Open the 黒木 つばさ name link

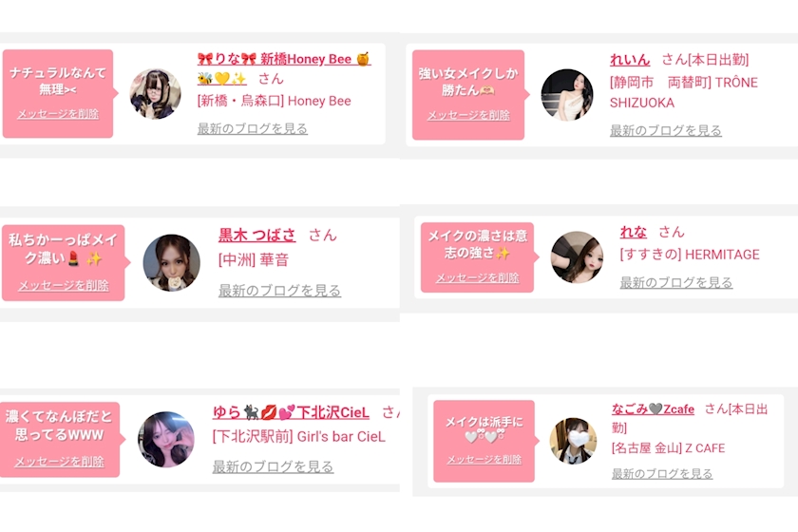[x=257, y=235]
